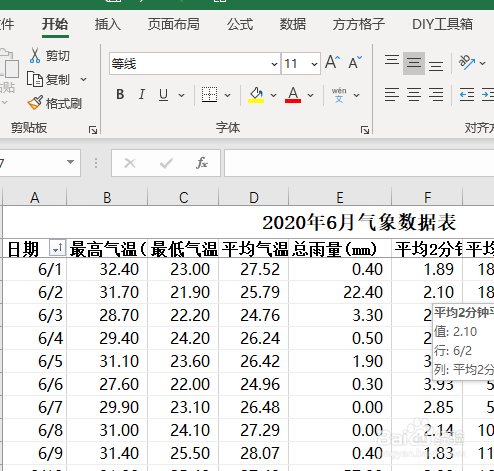
Task: Toggle bold formatting
Action: [120, 95]
